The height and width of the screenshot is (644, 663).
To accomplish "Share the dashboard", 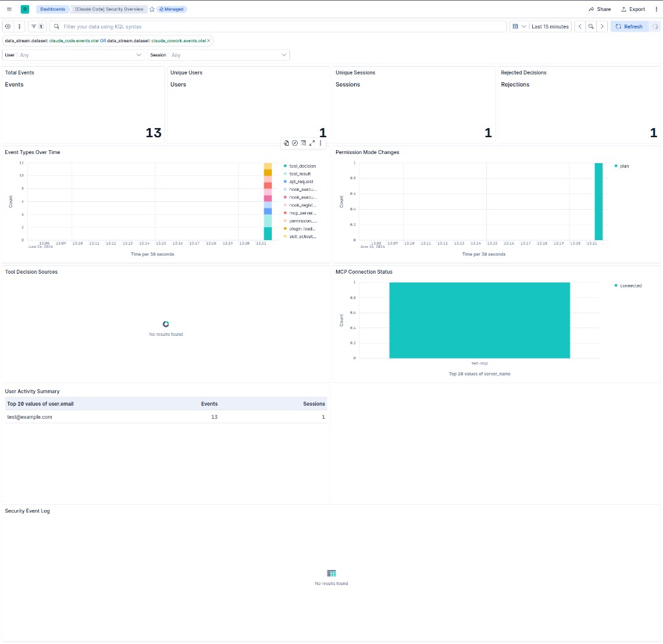I will [600, 9].
